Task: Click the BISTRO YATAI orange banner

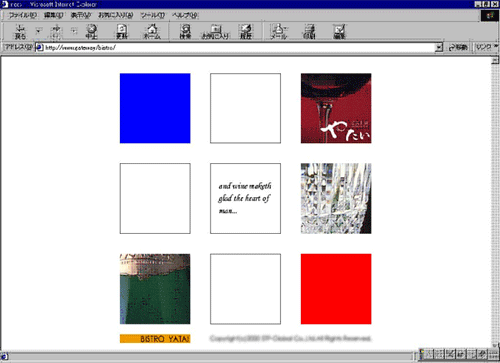Action: tap(155, 339)
